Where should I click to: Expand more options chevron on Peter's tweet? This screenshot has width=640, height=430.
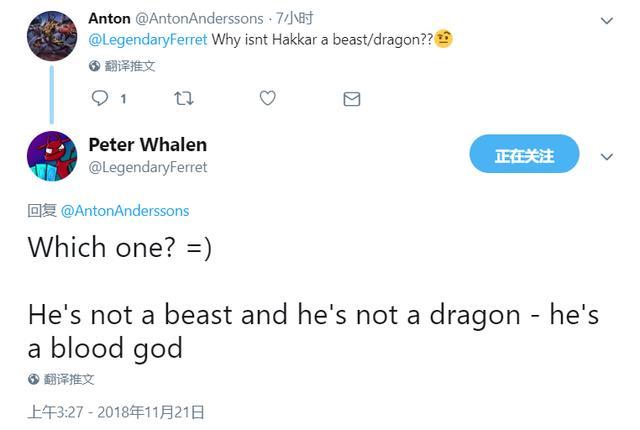[x=607, y=157]
